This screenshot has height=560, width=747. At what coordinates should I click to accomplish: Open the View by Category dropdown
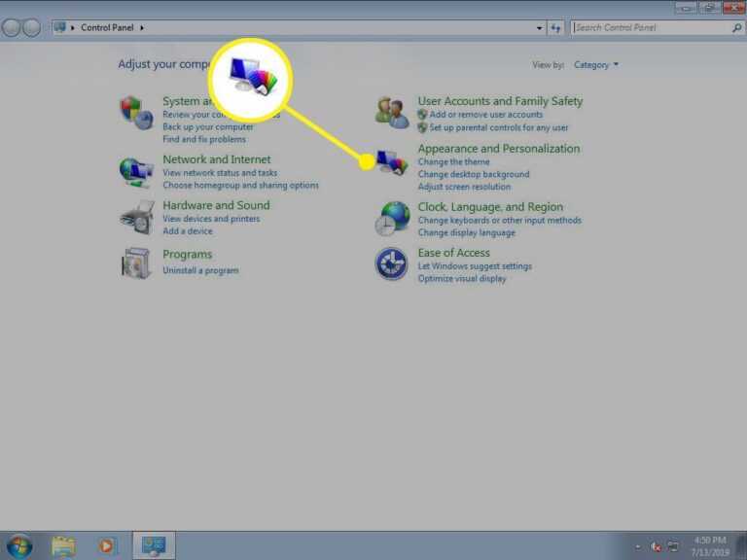596,65
